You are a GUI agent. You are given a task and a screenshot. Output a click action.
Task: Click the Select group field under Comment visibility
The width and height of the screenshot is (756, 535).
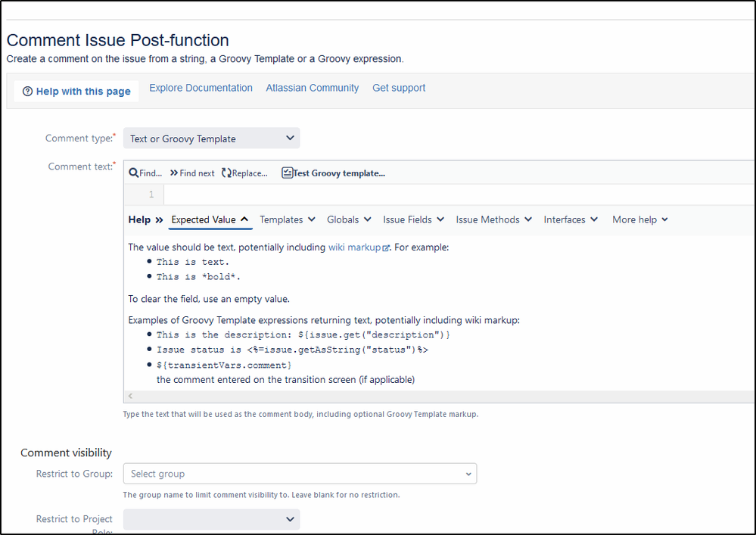(x=299, y=473)
